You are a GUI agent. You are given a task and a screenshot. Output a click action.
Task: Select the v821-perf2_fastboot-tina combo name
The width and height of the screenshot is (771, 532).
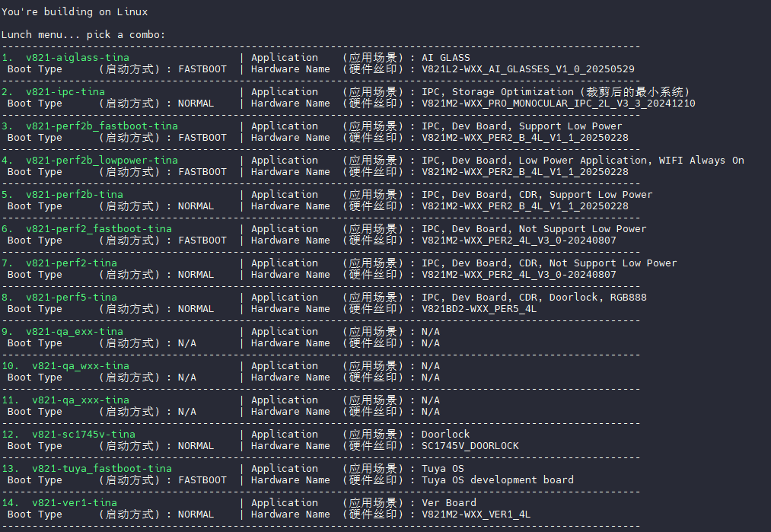point(98,229)
